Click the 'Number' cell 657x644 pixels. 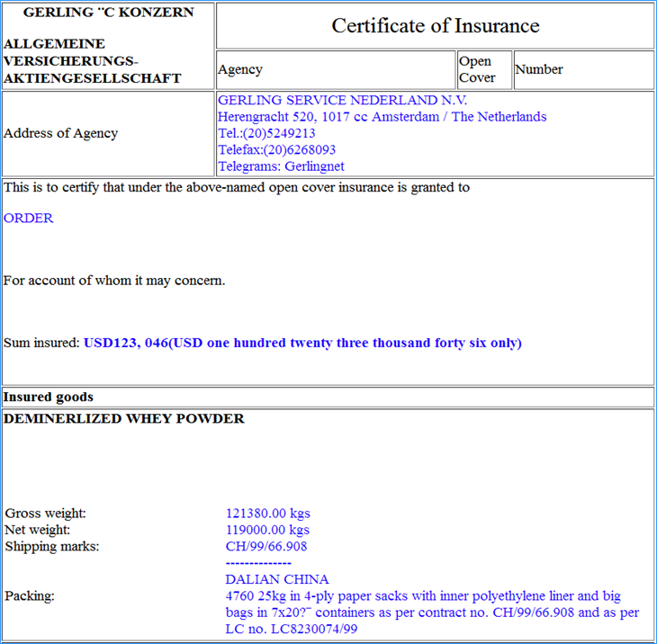(x=584, y=70)
